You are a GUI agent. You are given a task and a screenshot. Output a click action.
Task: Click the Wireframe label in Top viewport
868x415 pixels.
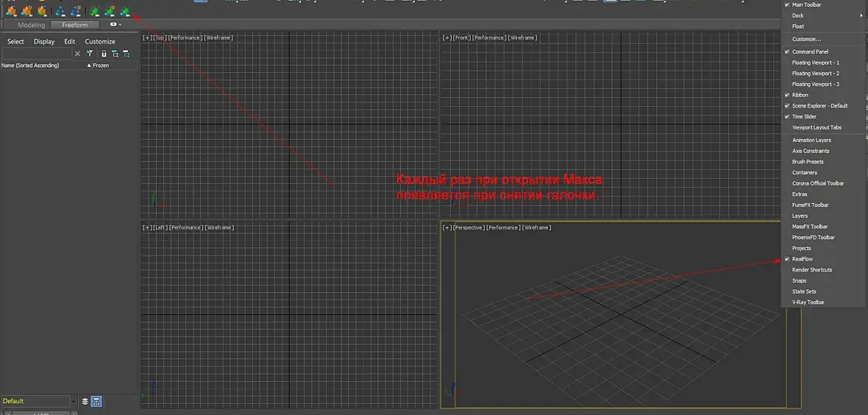(218, 38)
